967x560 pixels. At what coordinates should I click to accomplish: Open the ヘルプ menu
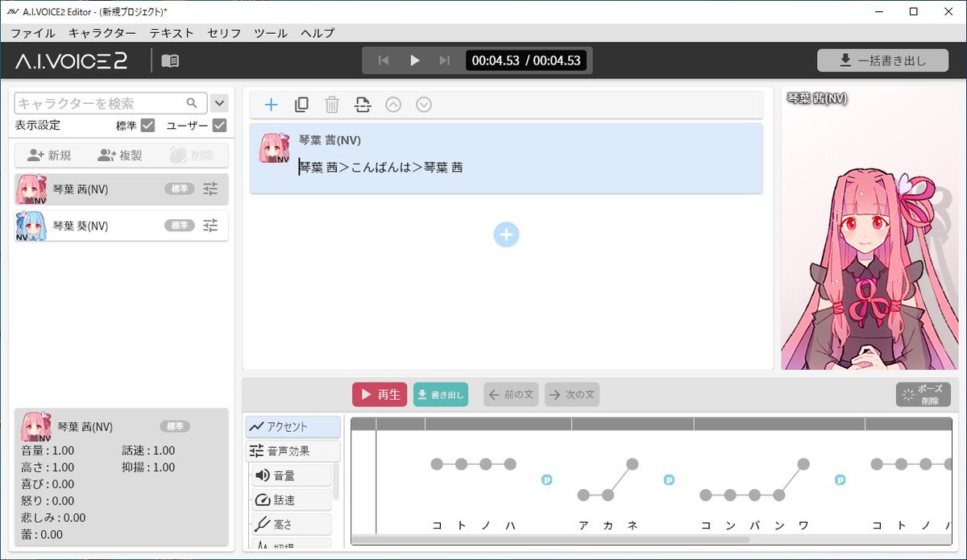pyautogui.click(x=317, y=33)
